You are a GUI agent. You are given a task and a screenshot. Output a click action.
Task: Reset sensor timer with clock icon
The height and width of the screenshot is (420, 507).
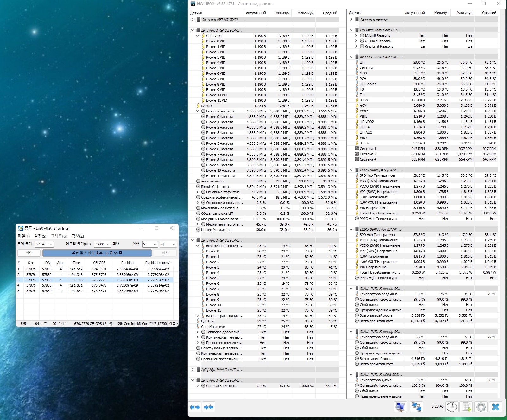click(452, 407)
